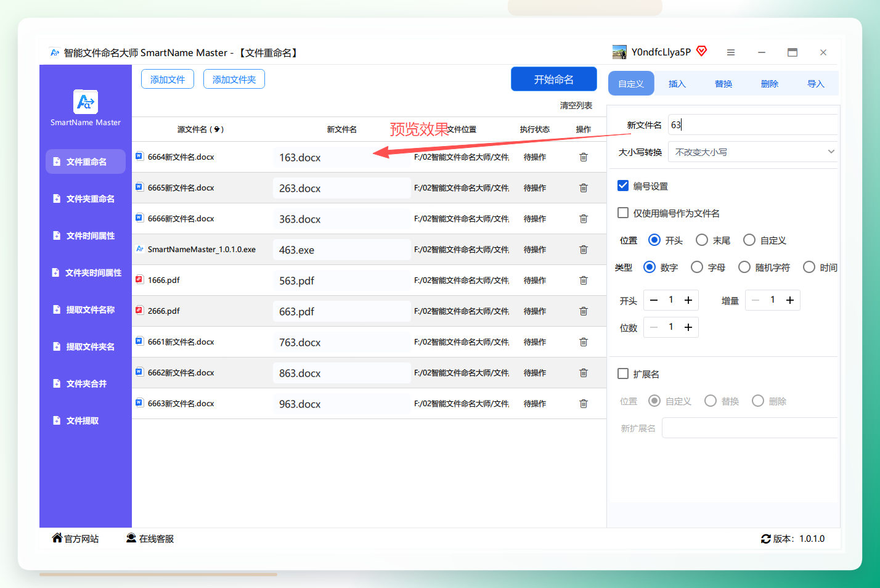Increase the 增量 value with plus
Image resolution: width=880 pixels, height=588 pixels.
790,300
